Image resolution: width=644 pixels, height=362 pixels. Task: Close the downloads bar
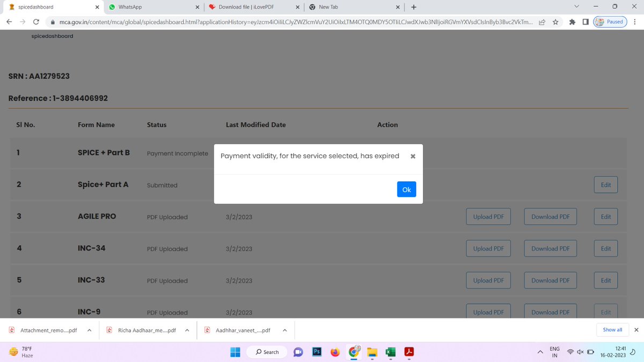pyautogui.click(x=636, y=330)
